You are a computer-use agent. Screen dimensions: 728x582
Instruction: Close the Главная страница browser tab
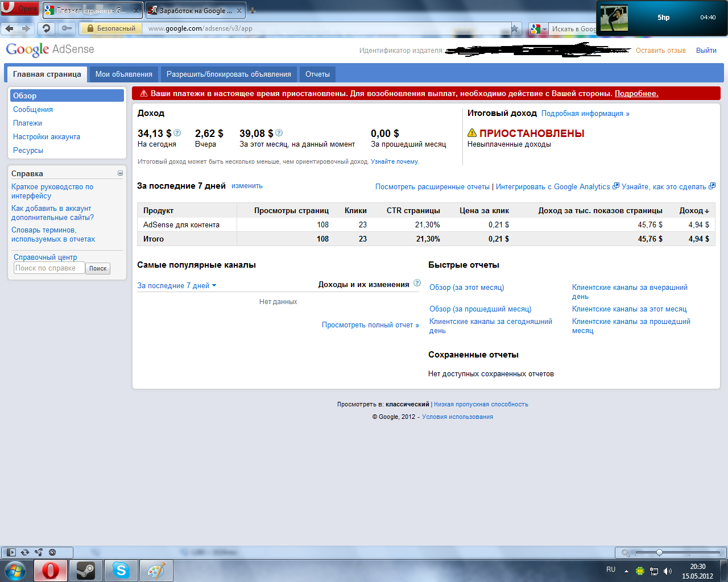click(x=136, y=11)
